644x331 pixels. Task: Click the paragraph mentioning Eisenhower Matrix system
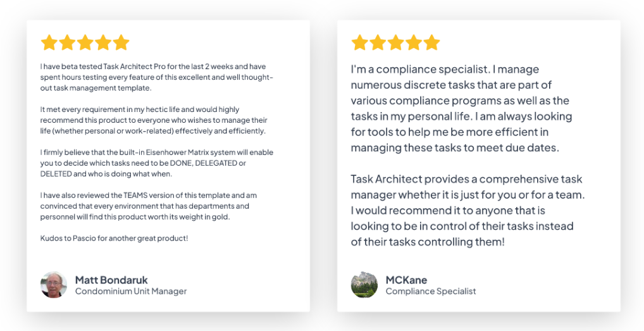coord(157,163)
